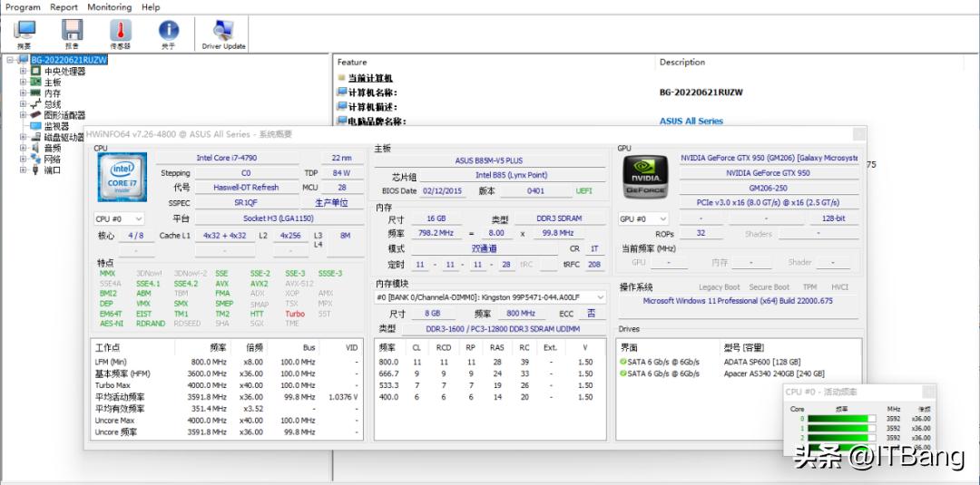Image resolution: width=980 pixels, height=485 pixels.
Task: Open the Report menu
Action: point(64,7)
